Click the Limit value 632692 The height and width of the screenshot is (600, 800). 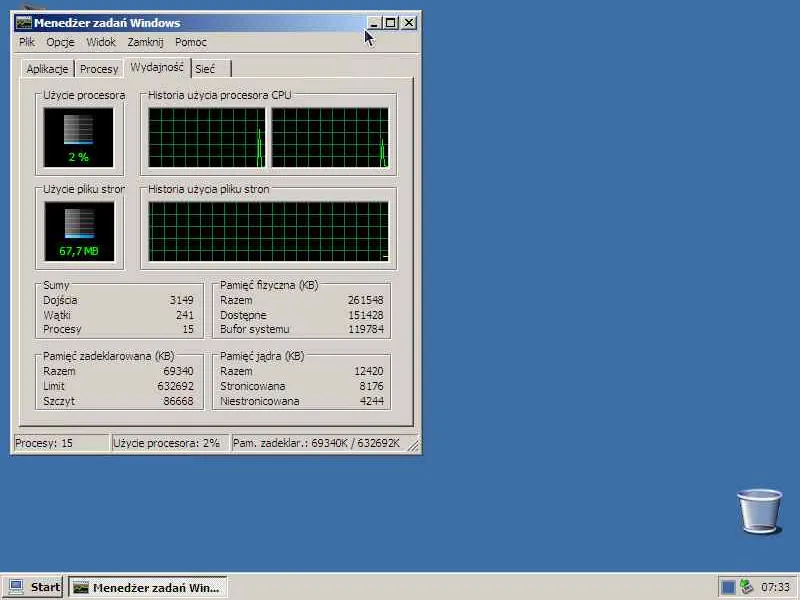coord(175,386)
